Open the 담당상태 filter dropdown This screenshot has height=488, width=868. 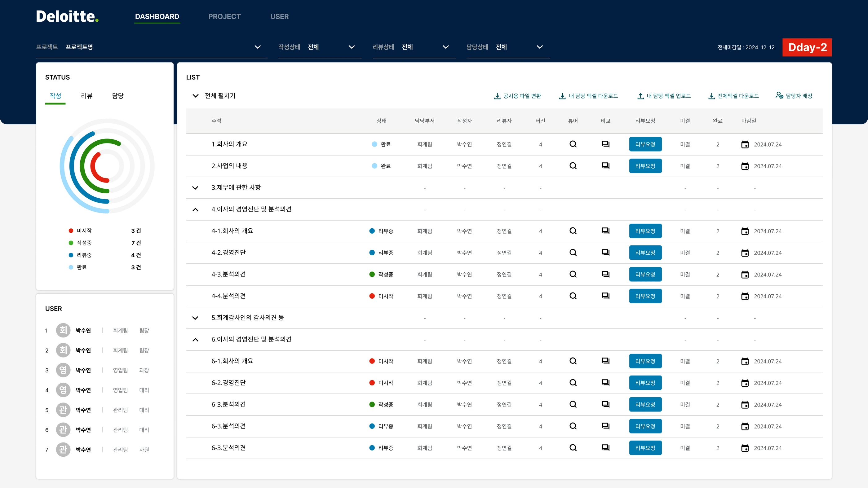coord(508,47)
